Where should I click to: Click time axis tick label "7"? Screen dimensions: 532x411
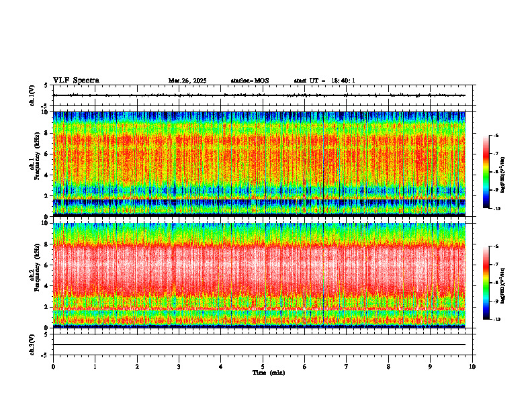pos(347,367)
